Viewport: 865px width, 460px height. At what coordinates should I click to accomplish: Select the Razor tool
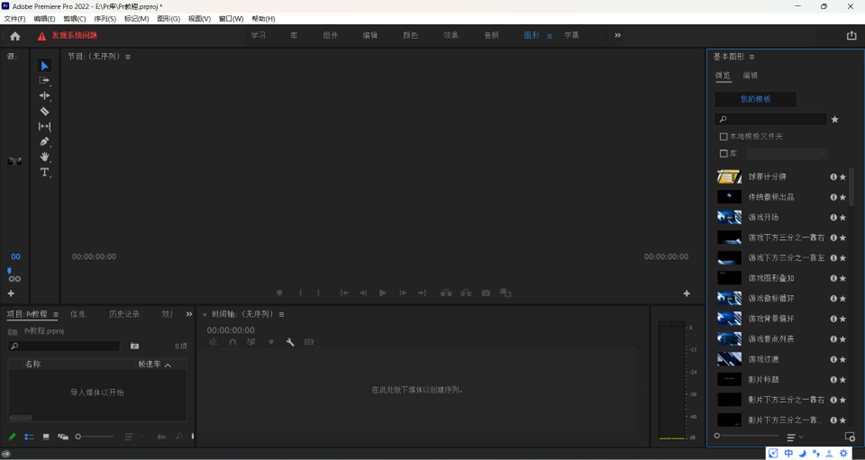44,111
